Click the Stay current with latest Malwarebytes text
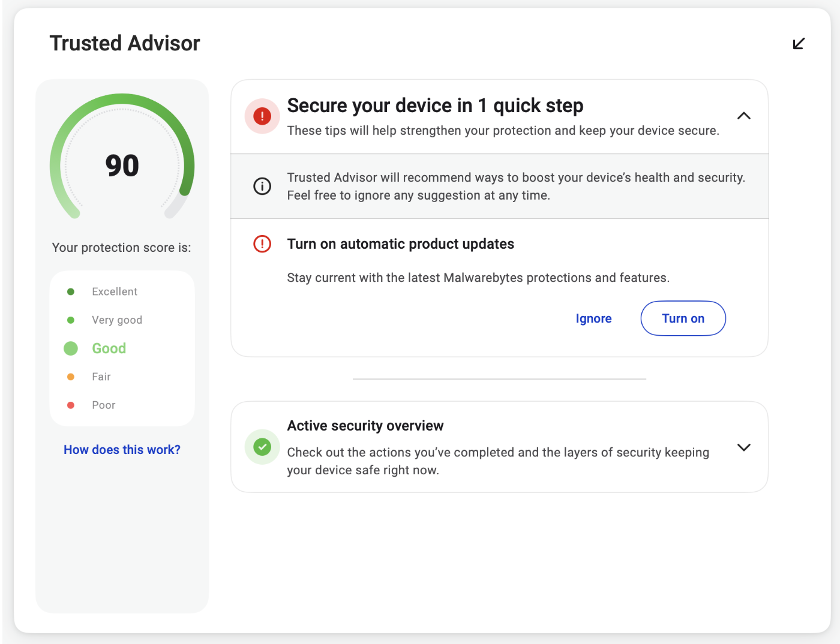This screenshot has width=840, height=644. [x=478, y=278]
